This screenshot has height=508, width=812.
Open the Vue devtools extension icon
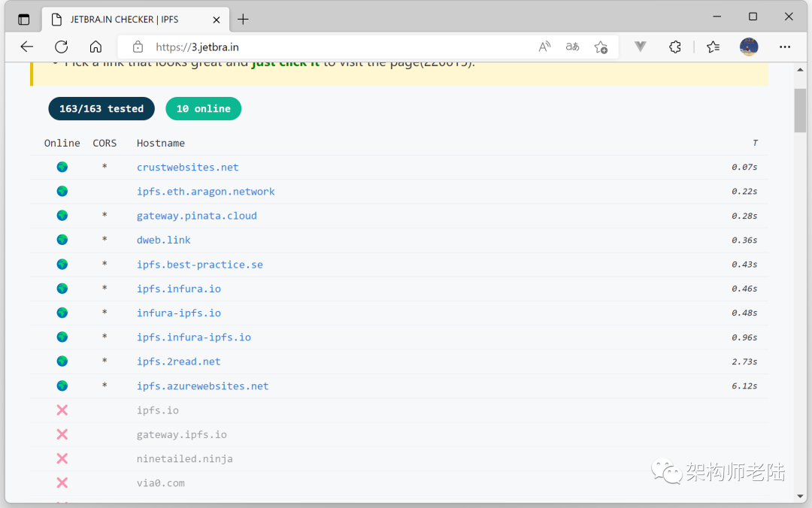[641, 47]
